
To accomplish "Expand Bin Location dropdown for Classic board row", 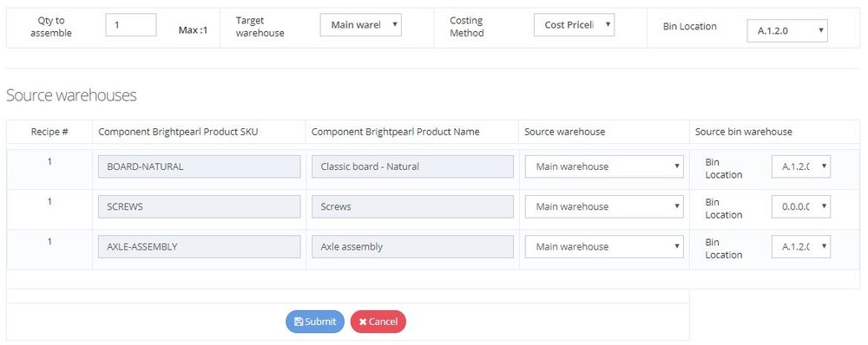I will tap(801, 166).
